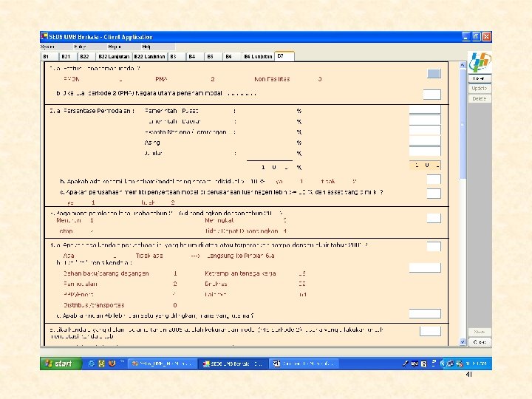Viewport: 532px width, 399px height.
Task: Click the form scrollbar down arrow
Action: (463, 342)
